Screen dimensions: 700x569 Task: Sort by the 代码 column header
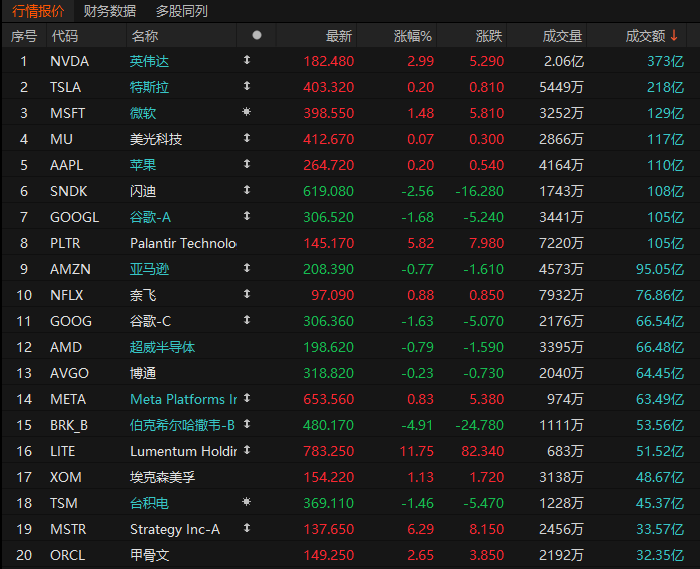65,36
